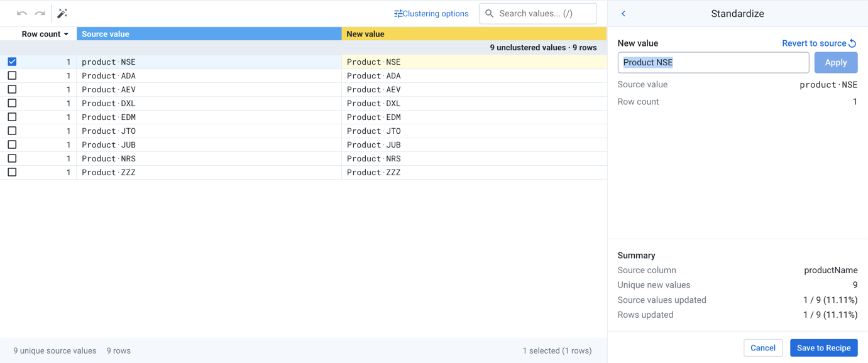Click Revert to source link
Viewport: 868px width, 363px height.
tap(818, 43)
